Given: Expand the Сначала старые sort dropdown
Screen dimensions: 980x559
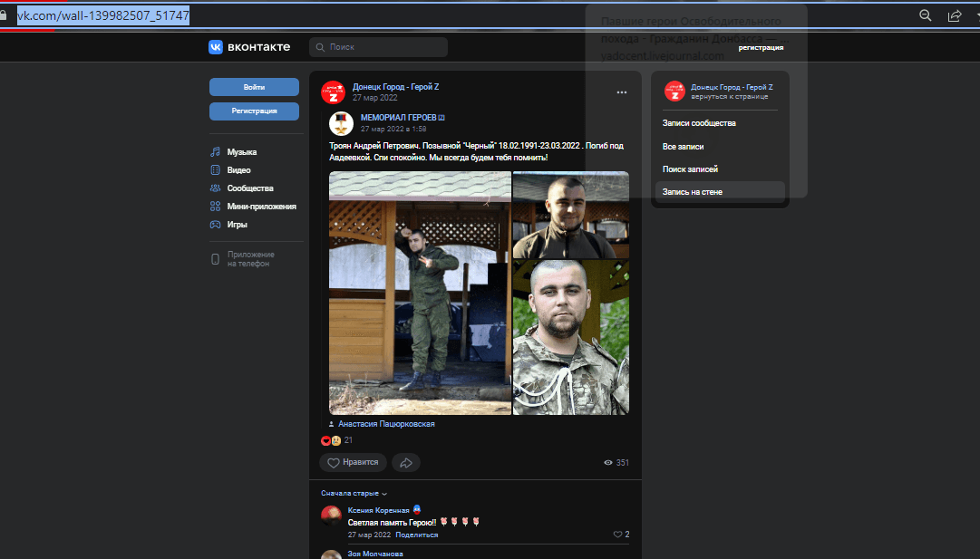Looking at the screenshot, I should click(354, 494).
